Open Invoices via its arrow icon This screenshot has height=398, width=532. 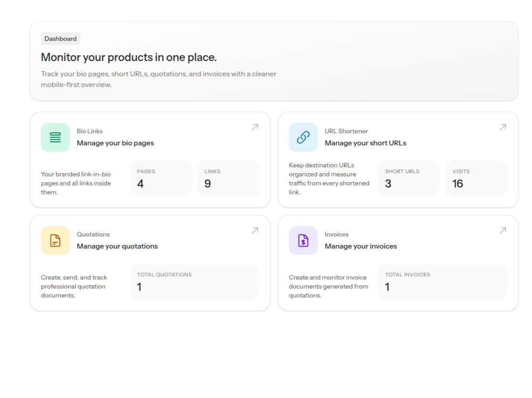point(503,231)
